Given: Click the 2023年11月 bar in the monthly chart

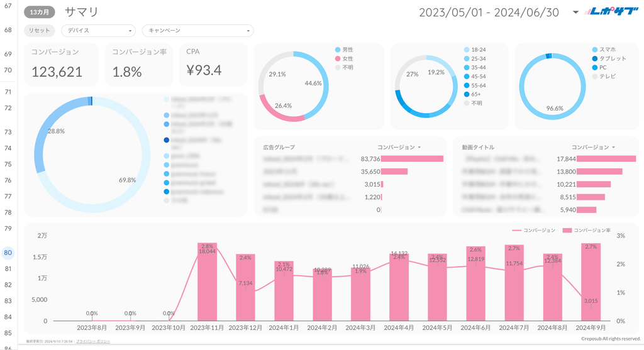Looking at the screenshot, I should [x=207, y=283].
